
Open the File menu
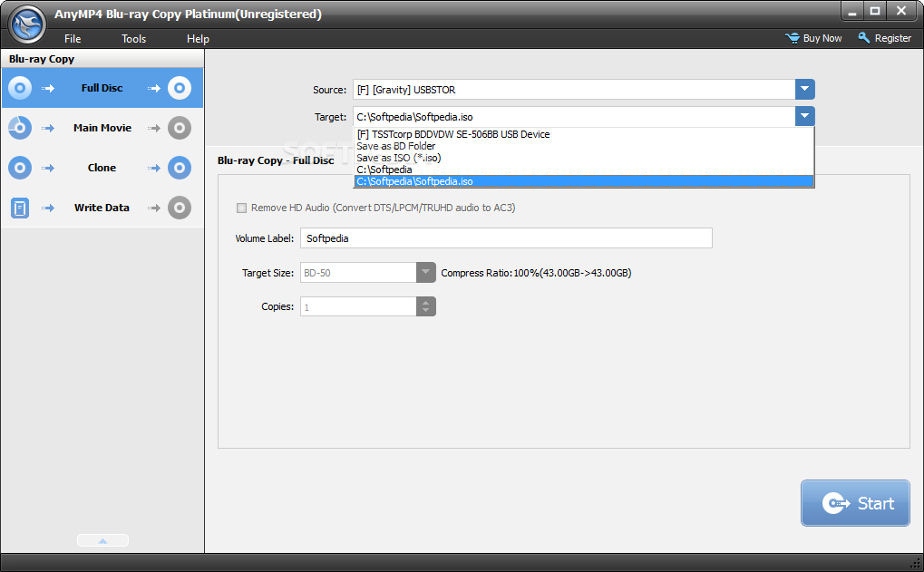point(73,39)
